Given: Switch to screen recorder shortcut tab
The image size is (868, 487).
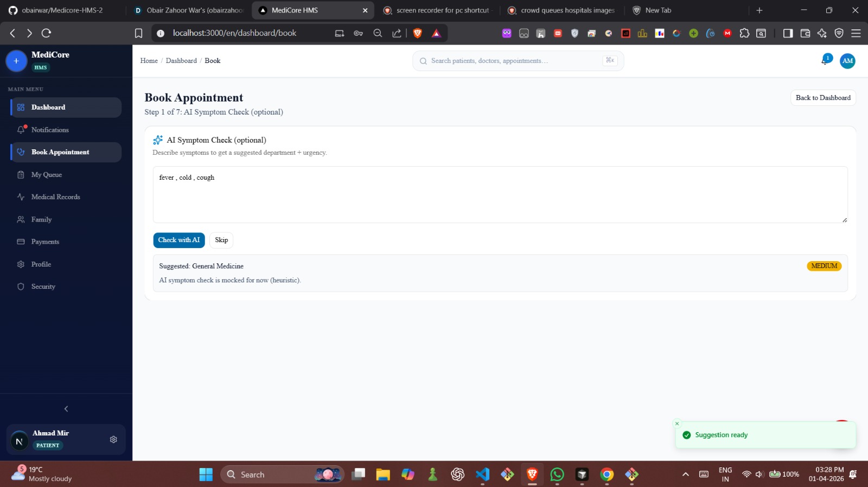Looking at the screenshot, I should tap(438, 10).
